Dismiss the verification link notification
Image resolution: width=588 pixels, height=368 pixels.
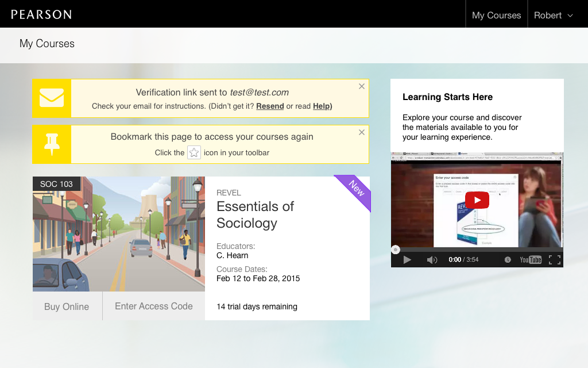(362, 86)
